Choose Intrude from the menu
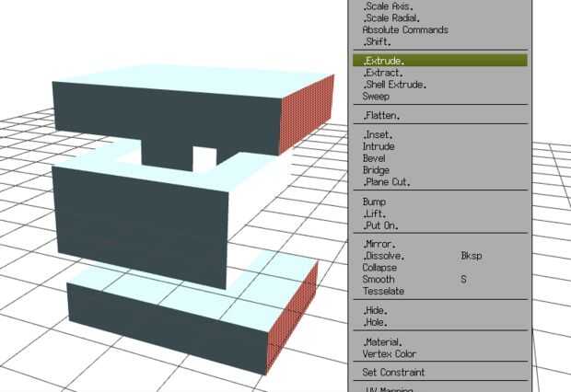This screenshot has height=392, width=571. 440,146
